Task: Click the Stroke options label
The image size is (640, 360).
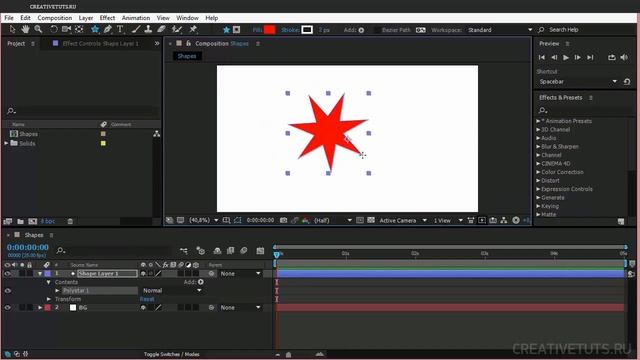Action: [x=290, y=30]
